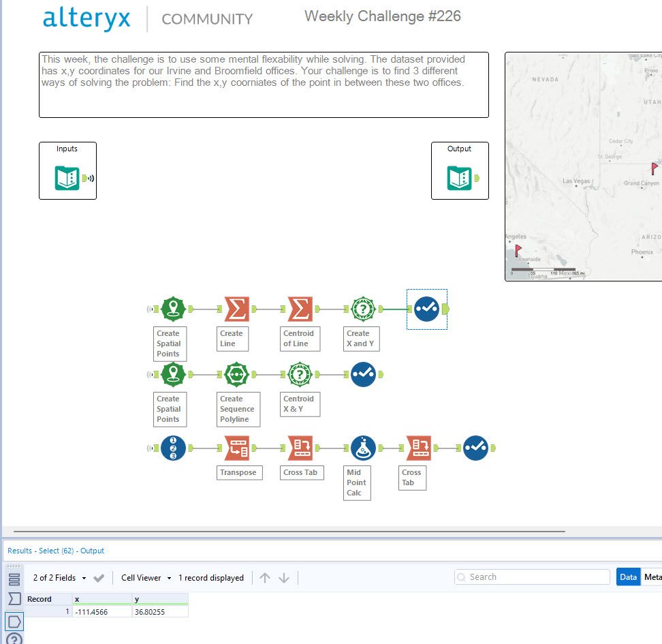The height and width of the screenshot is (644, 662).
Task: Click the output anchor icon in the Results sidebar
Action: click(14, 622)
